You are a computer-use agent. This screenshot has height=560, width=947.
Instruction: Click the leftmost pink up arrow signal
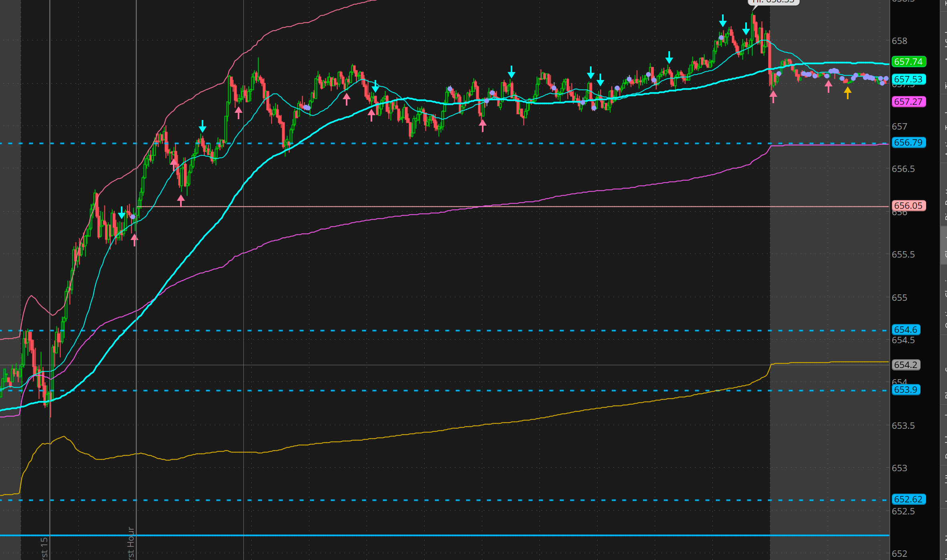[x=134, y=239]
